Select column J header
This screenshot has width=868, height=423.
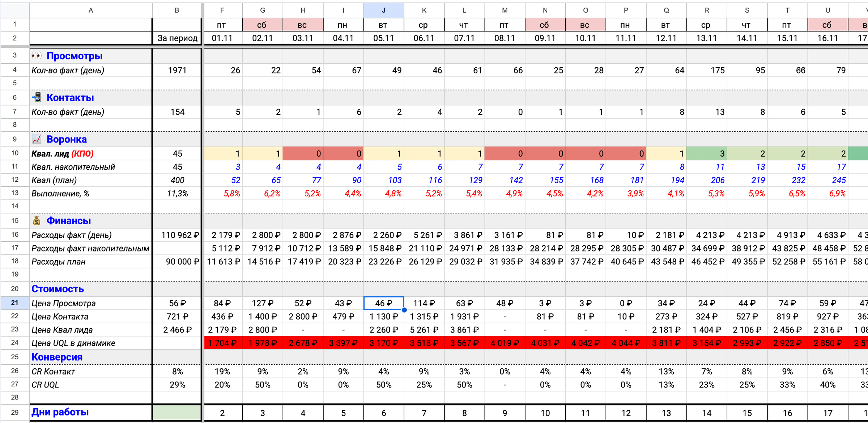(x=383, y=10)
